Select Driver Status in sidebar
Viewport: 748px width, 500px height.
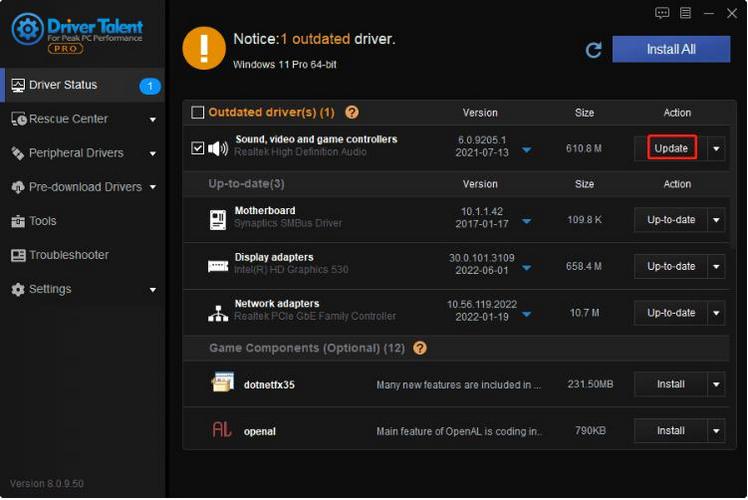point(83,85)
